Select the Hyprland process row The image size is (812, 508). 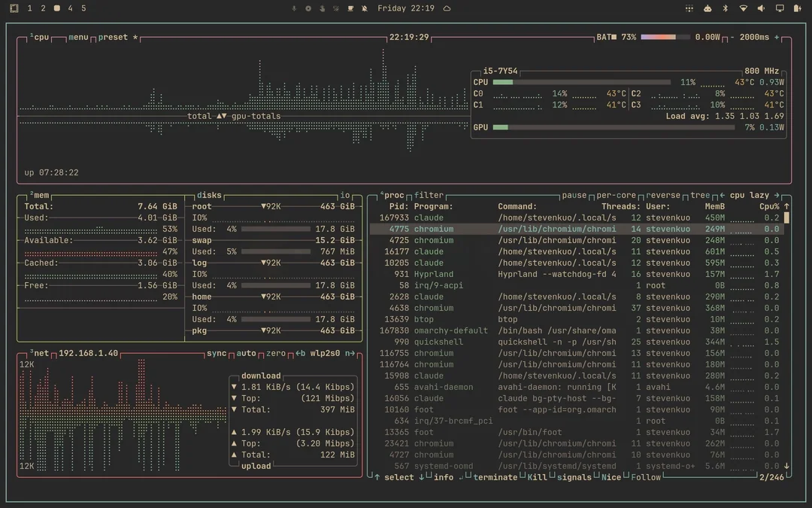(576, 274)
